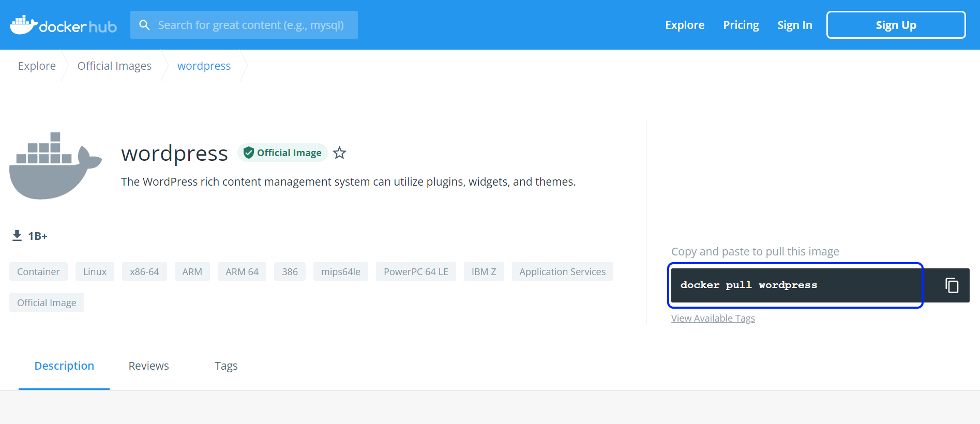This screenshot has width=980, height=424.
Task: Focus the search for great content field
Action: point(244,25)
